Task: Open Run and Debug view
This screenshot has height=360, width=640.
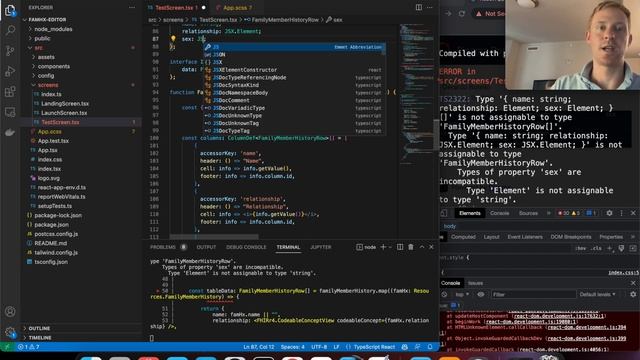Action: click(10, 71)
